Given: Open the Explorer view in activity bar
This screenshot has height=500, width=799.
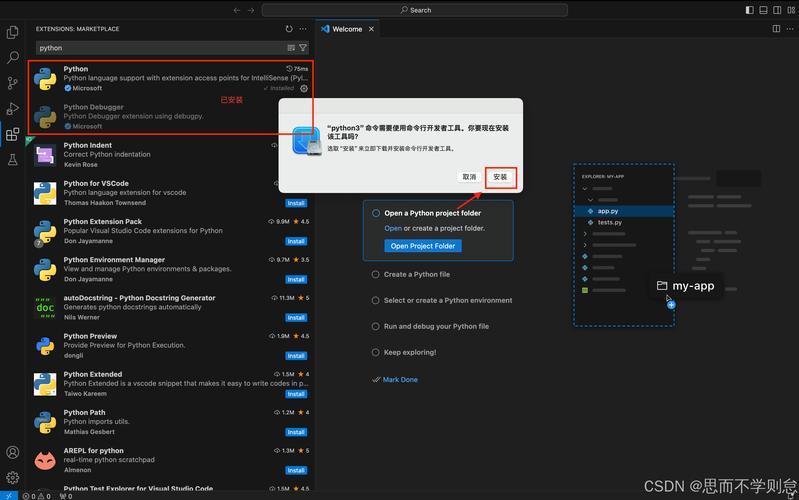Looking at the screenshot, I should pos(13,32).
